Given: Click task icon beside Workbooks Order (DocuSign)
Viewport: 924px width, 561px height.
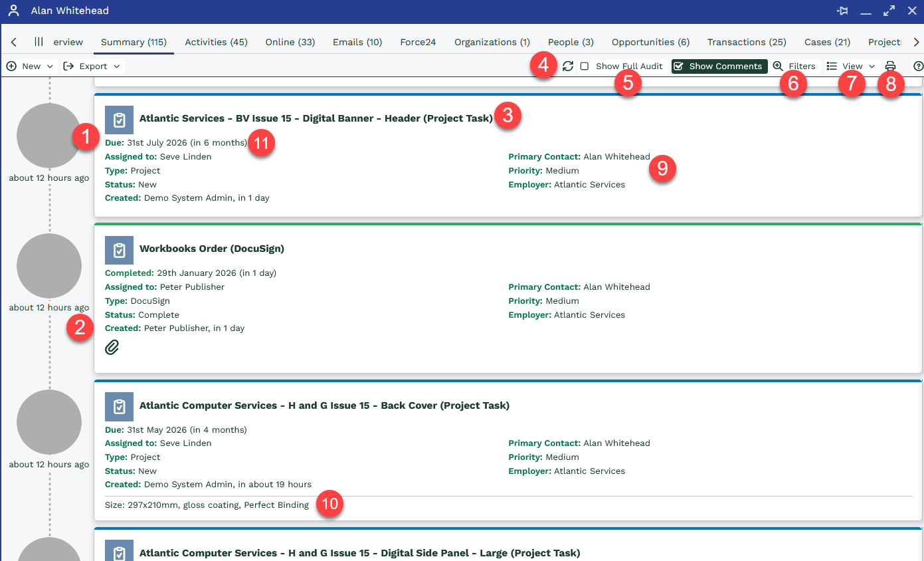Looking at the screenshot, I should tap(119, 250).
